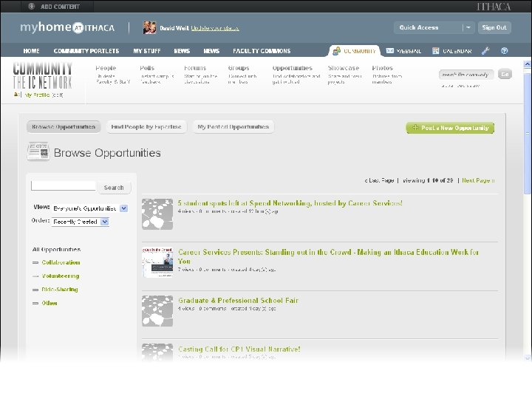Click the Calendar icon

[436, 51]
